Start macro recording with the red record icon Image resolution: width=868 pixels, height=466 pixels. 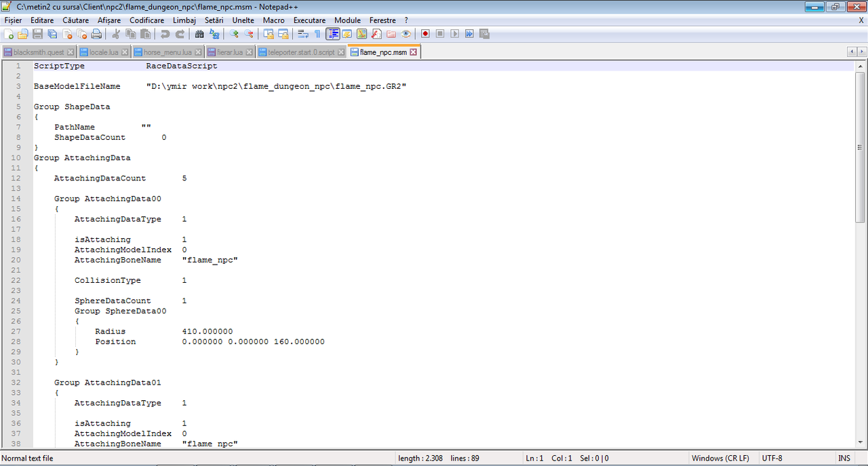[x=425, y=34]
